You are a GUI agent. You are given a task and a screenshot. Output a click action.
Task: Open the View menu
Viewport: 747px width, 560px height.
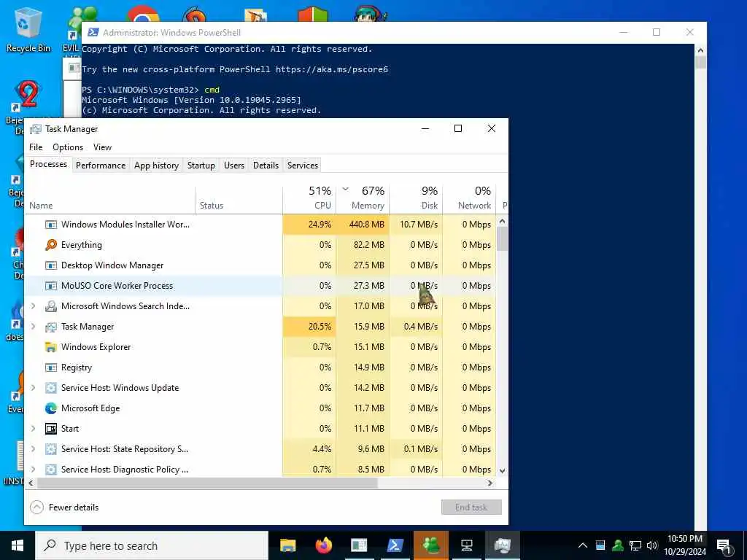pyautogui.click(x=102, y=147)
